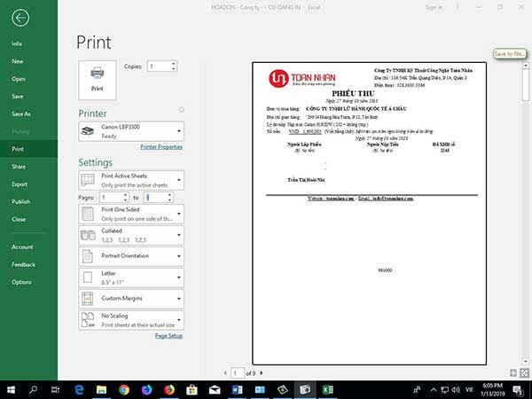Viewport: 532px width, 399px height.
Task: Open Task View on taskbar
Action: (x=56, y=389)
